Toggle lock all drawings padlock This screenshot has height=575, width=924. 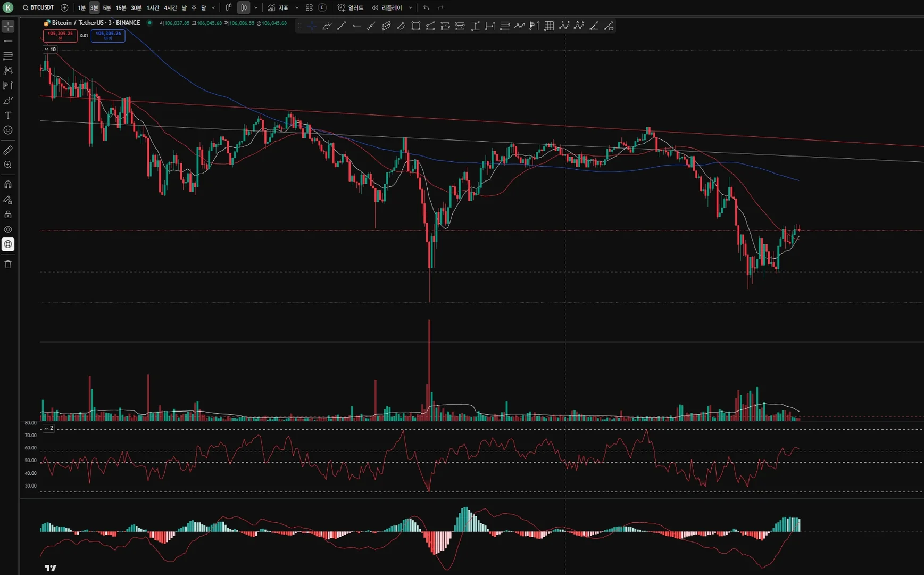click(x=8, y=215)
